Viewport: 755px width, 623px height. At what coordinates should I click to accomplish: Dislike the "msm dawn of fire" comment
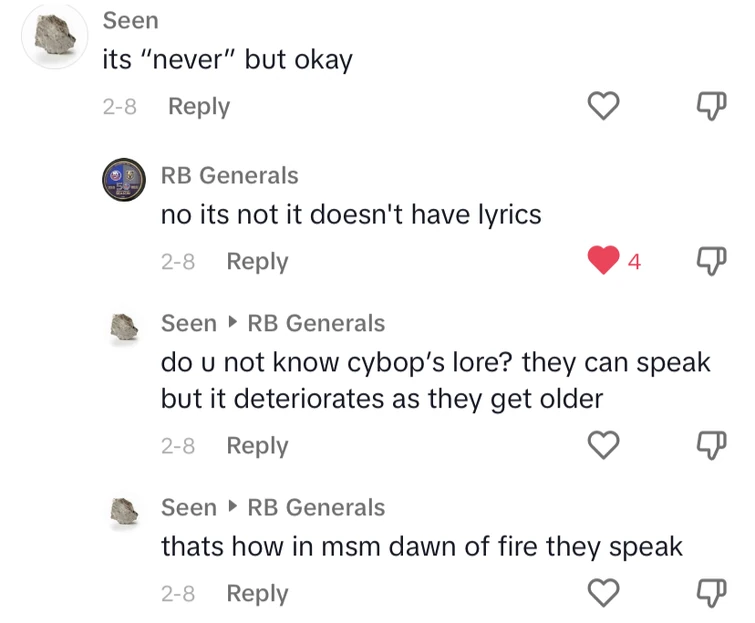pyautogui.click(x=709, y=593)
